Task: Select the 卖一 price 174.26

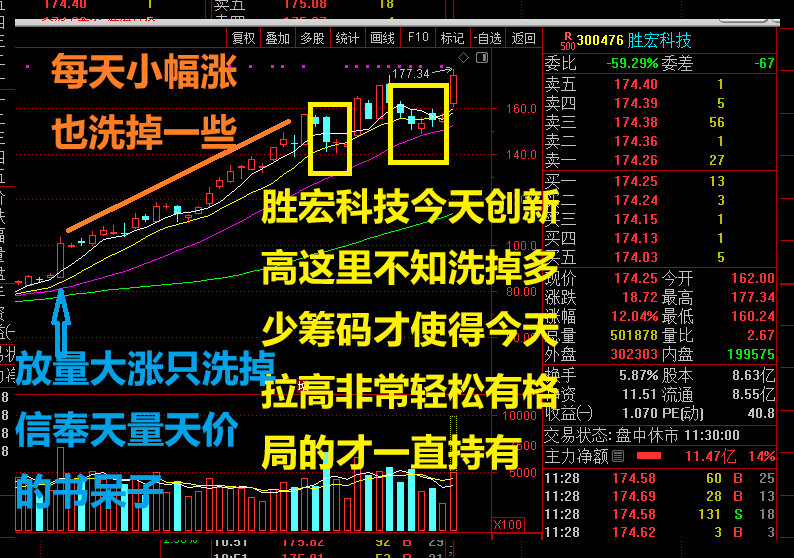Action: pyautogui.click(x=636, y=160)
